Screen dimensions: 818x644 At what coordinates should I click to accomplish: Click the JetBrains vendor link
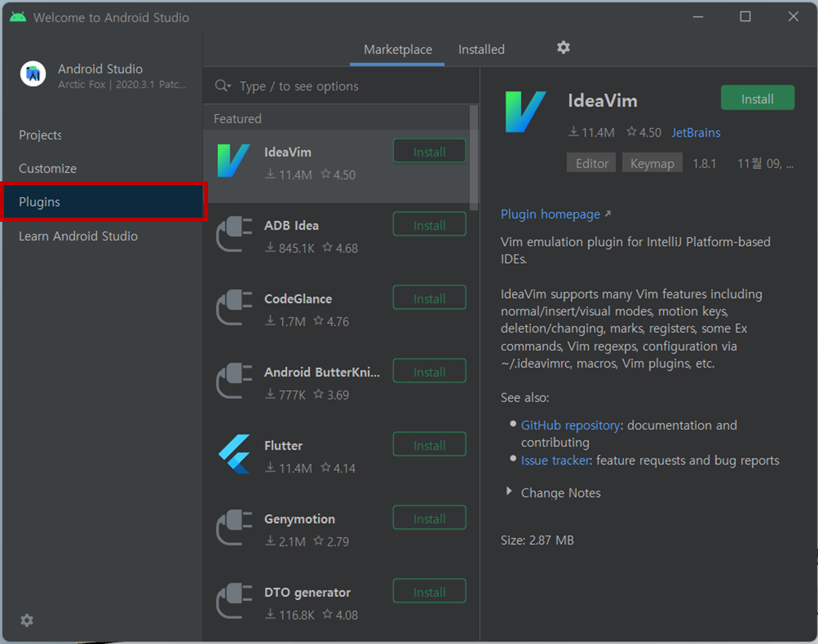696,132
